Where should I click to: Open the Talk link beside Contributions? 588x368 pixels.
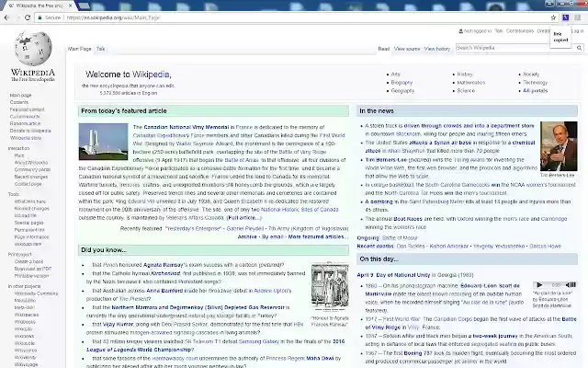coord(498,30)
